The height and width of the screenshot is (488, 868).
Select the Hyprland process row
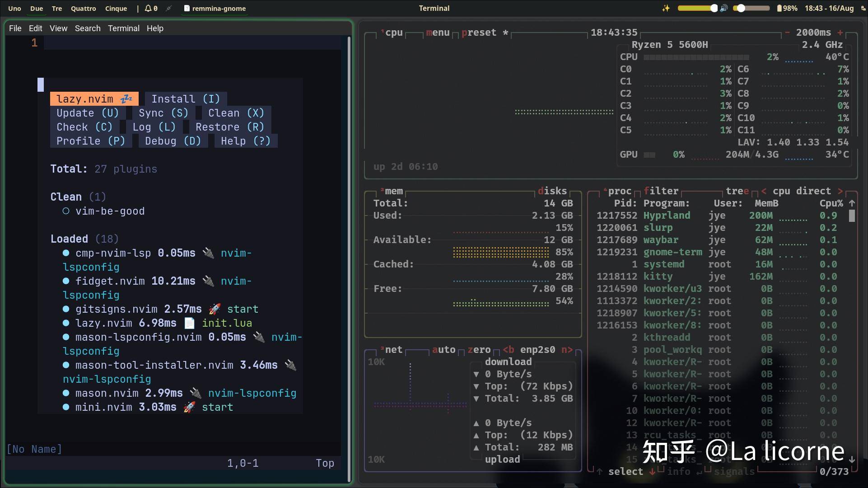coord(717,216)
